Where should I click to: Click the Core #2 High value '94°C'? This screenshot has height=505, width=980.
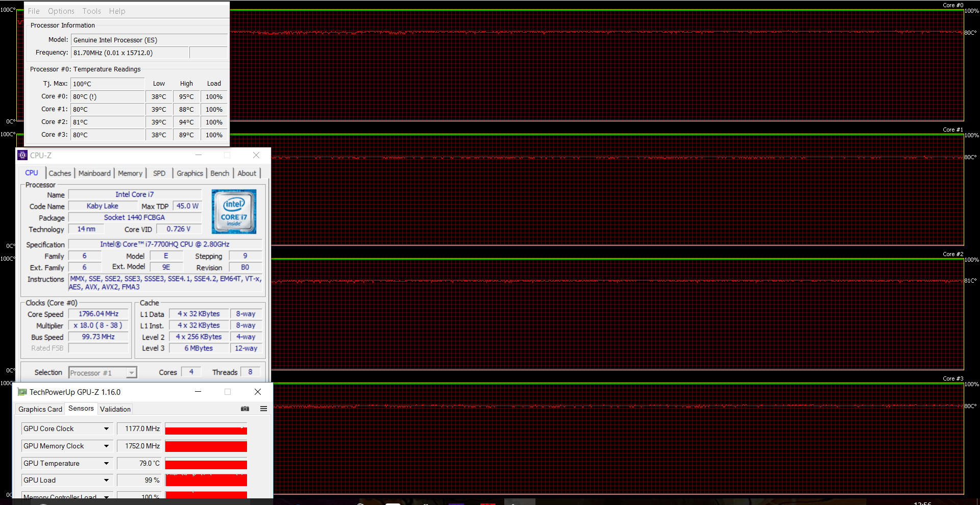tap(186, 122)
